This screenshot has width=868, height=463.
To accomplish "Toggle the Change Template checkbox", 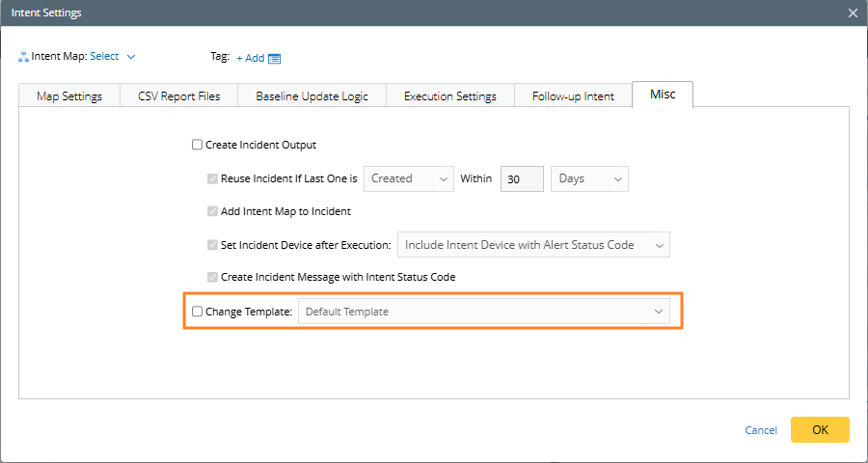I will click(198, 312).
